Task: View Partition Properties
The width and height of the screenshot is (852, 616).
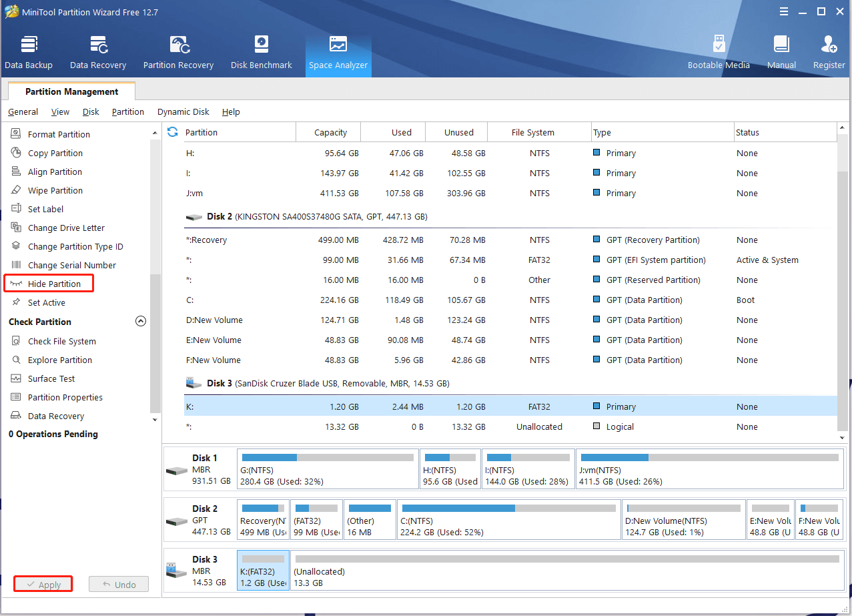Action: [65, 397]
